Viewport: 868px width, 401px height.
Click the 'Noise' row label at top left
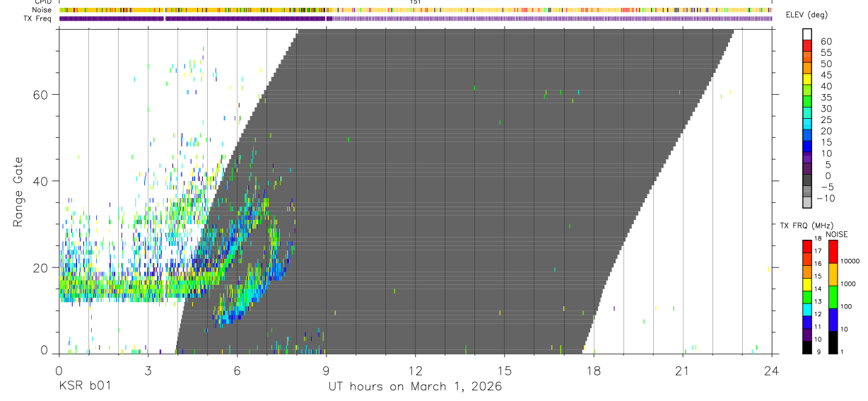click(x=43, y=10)
